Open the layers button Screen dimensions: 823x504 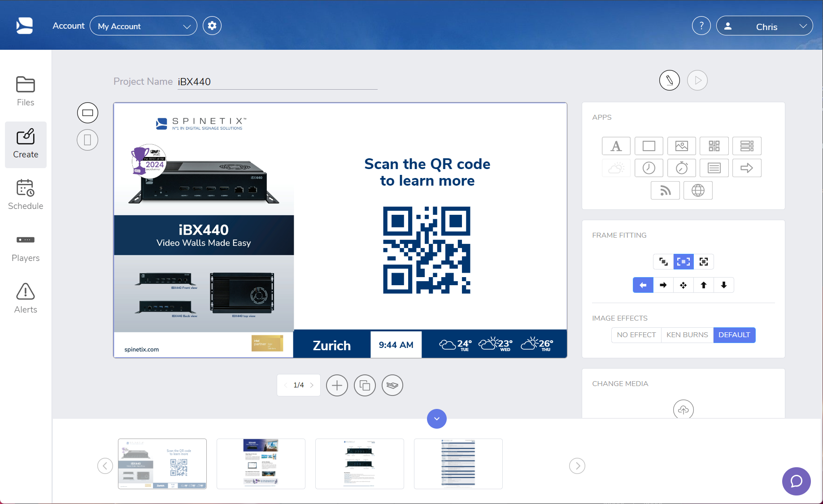pos(392,385)
